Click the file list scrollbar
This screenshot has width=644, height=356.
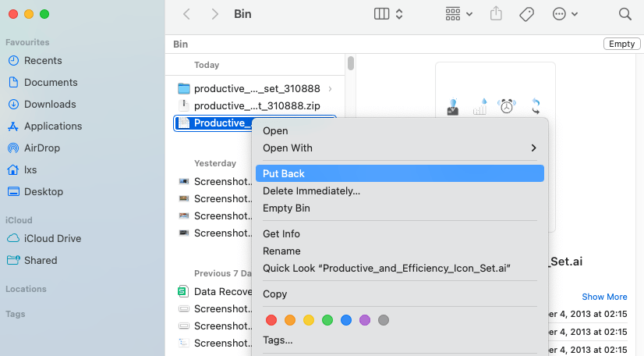tap(350, 63)
